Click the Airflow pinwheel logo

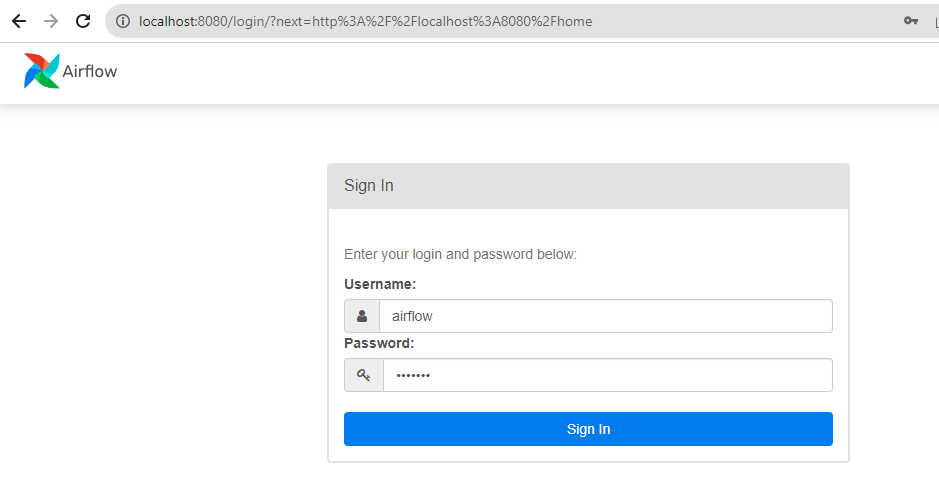41,71
